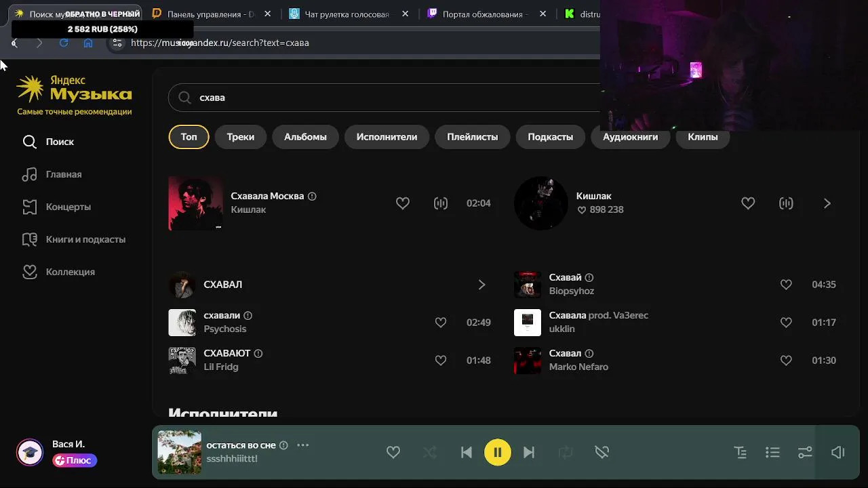Open more options for остаться во сне
The width and height of the screenshot is (868, 488).
(303, 445)
